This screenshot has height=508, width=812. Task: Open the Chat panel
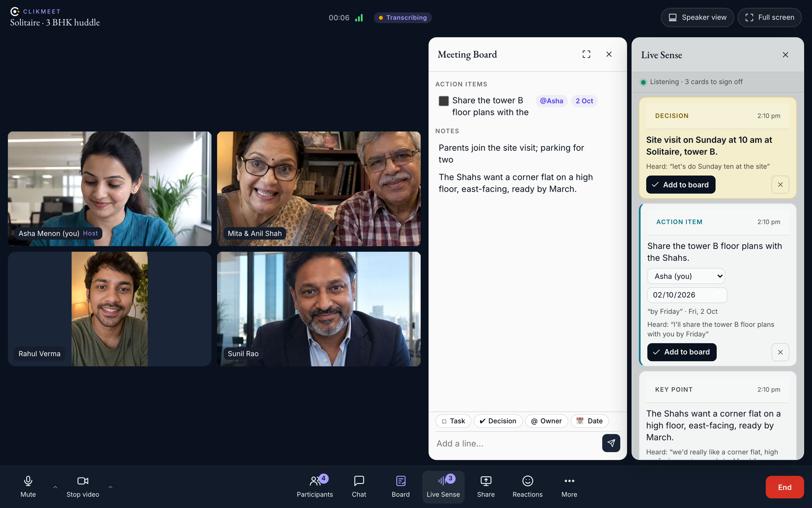click(x=359, y=487)
